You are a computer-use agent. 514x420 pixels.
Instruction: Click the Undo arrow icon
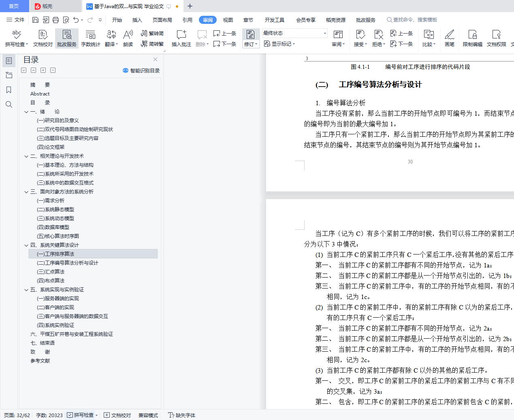coord(76,20)
